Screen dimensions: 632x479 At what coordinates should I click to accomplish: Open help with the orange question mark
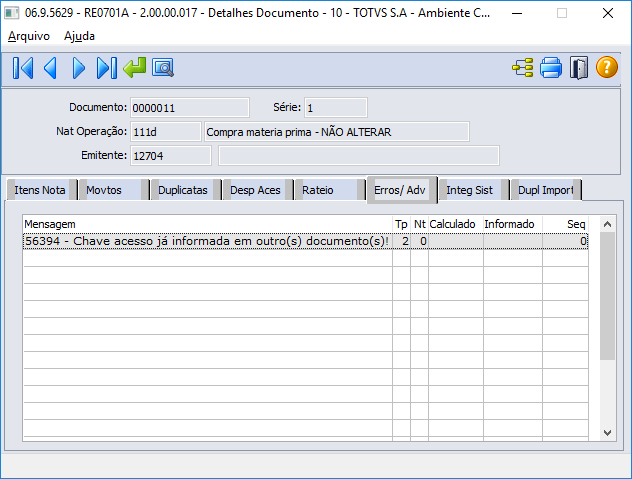607,67
